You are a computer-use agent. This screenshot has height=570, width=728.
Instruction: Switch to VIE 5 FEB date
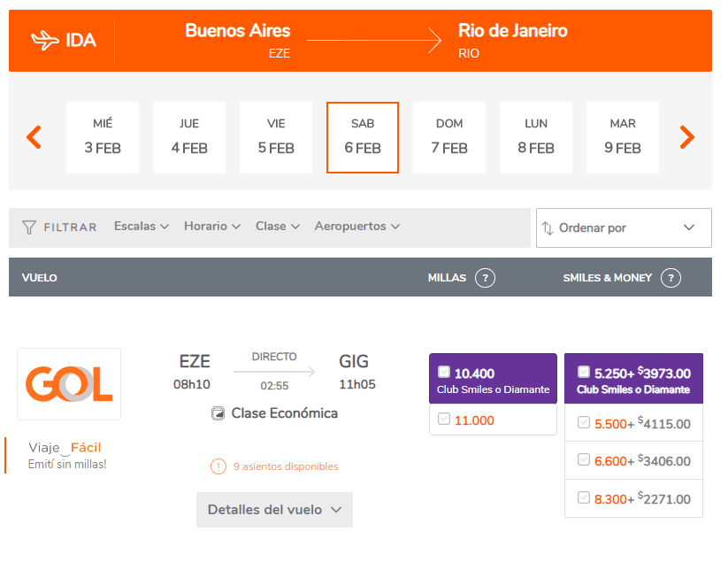276,137
